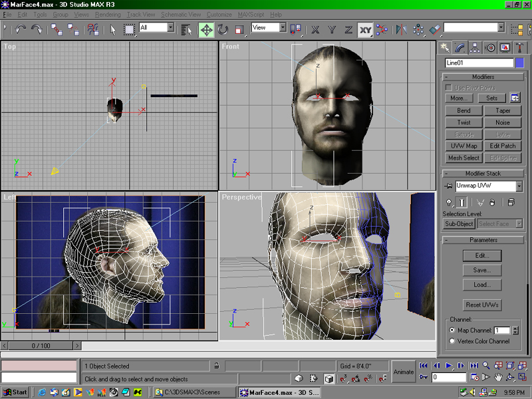Open the Motion command panel tab
This screenshot has width=532, height=399.
490,47
